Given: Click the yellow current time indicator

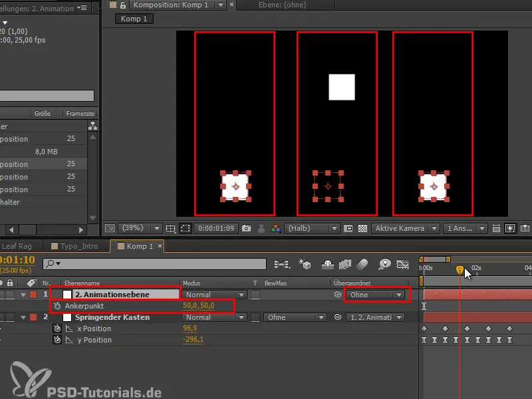Looking at the screenshot, I should (460, 270).
